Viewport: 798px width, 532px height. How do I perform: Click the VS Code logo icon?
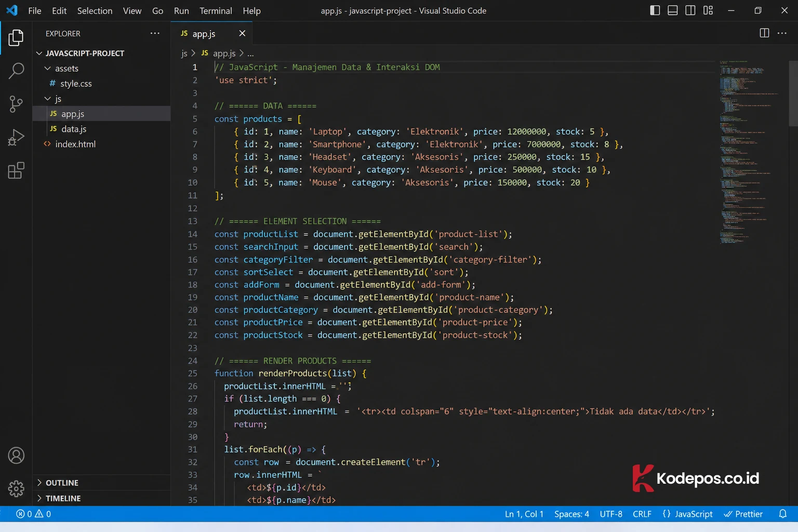pos(11,10)
